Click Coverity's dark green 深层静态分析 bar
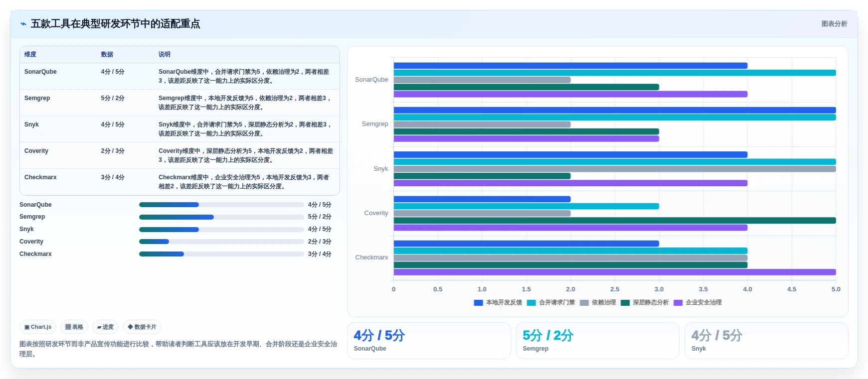 pos(615,221)
